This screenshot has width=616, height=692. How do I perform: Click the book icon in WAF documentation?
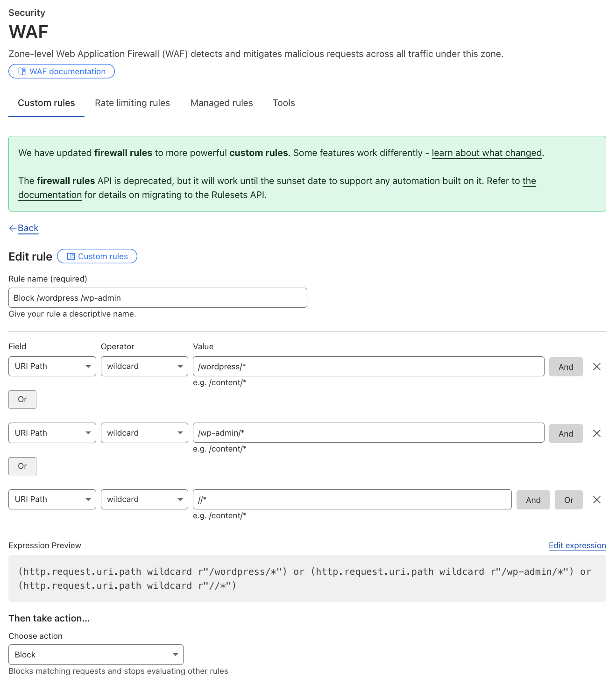(22, 71)
